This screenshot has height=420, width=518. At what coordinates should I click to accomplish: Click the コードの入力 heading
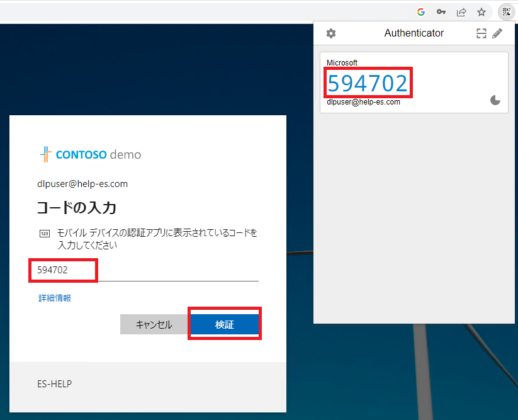(x=76, y=208)
